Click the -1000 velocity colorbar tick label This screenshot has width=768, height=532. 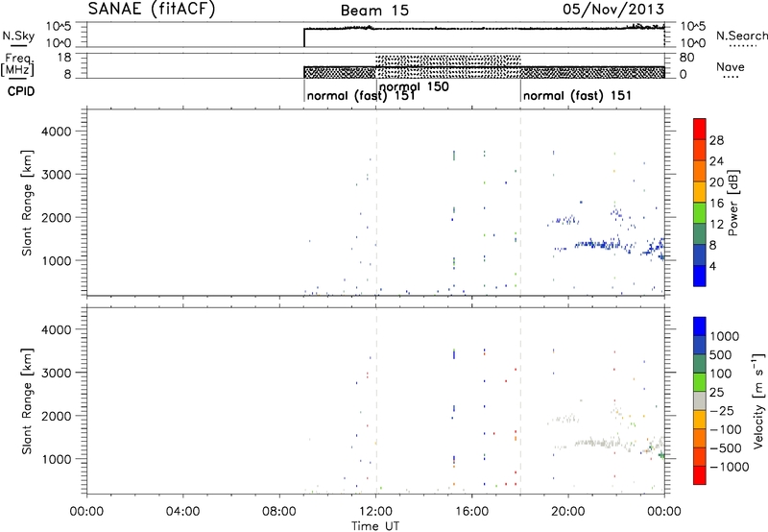click(730, 467)
